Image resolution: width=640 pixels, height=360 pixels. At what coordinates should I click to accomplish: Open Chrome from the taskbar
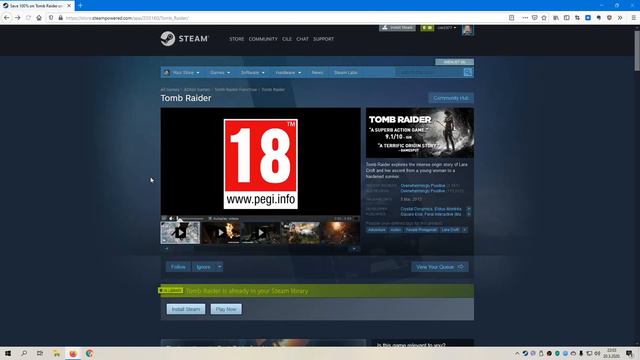point(89,353)
